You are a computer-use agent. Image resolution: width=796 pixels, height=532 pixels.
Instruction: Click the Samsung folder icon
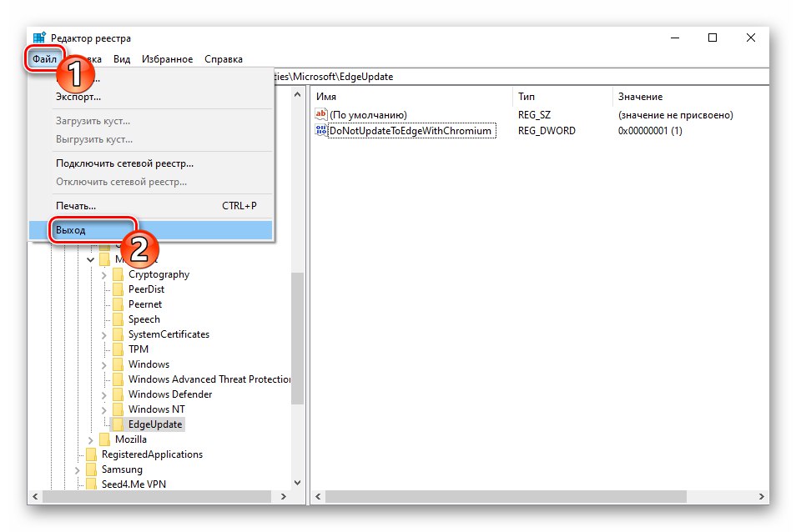pos(92,469)
